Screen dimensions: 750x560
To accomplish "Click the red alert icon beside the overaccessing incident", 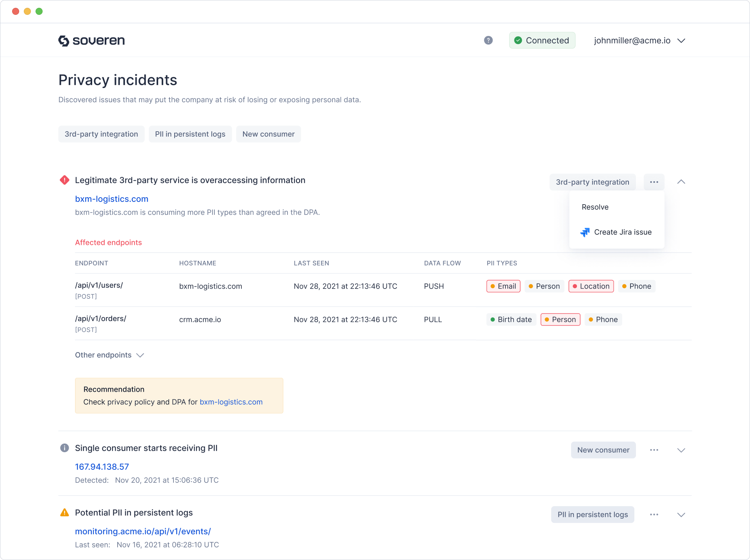I will click(64, 180).
